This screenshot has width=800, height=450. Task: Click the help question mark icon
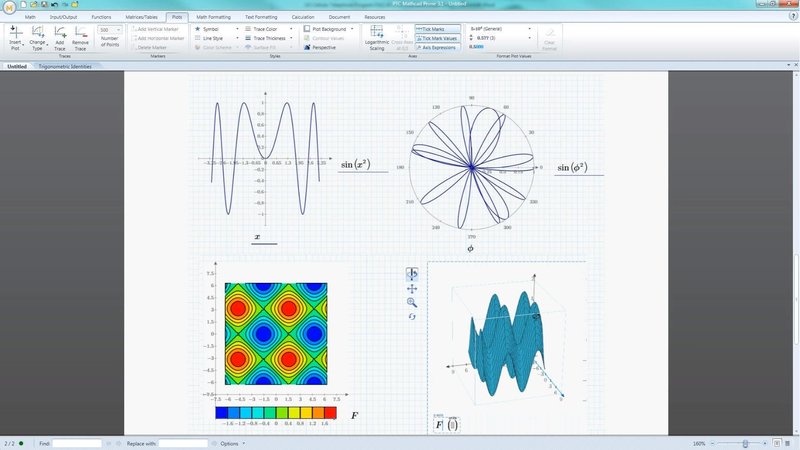click(793, 16)
